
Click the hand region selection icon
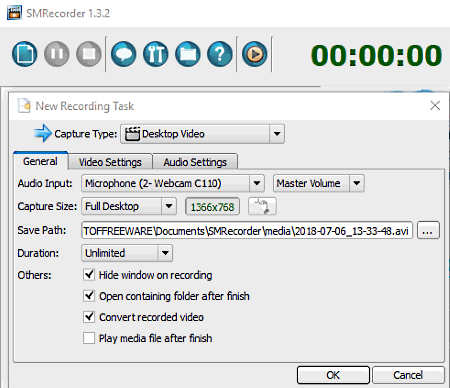coord(262,207)
